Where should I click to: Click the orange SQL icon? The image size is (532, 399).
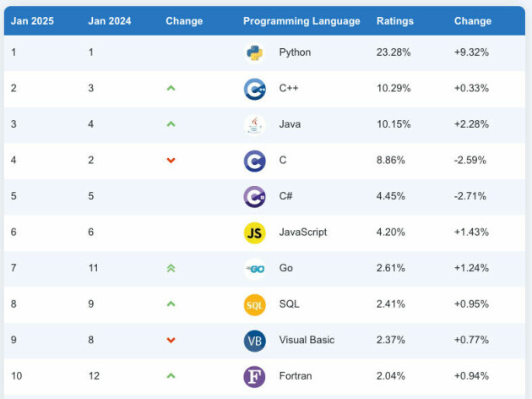[x=254, y=305]
